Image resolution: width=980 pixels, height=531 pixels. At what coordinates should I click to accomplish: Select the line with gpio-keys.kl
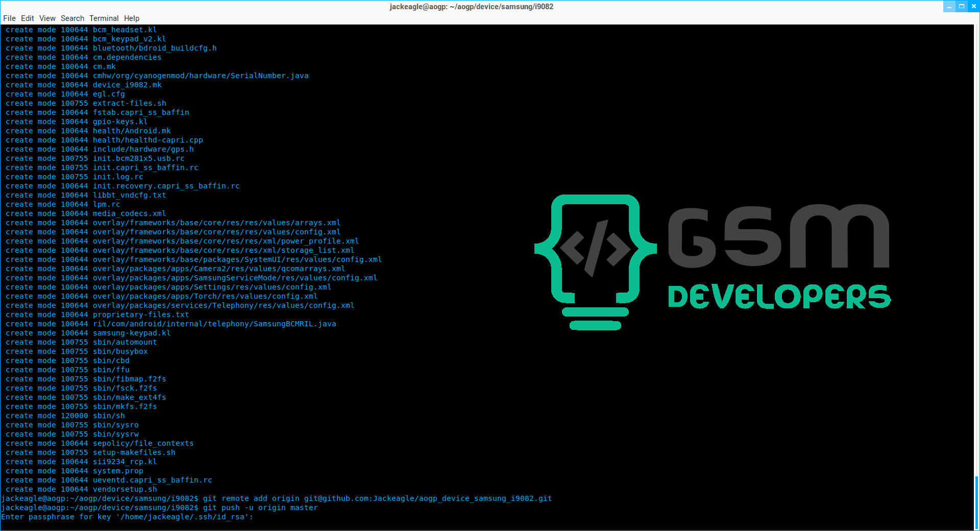click(77, 122)
